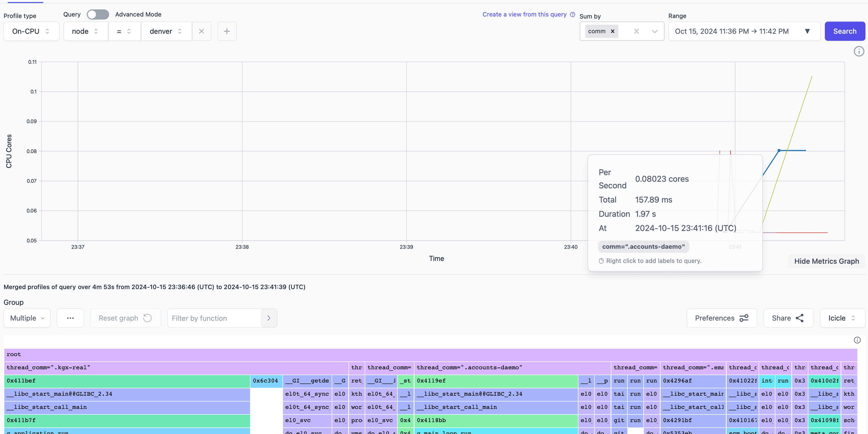Open Preferences
868x434 pixels.
(722, 318)
